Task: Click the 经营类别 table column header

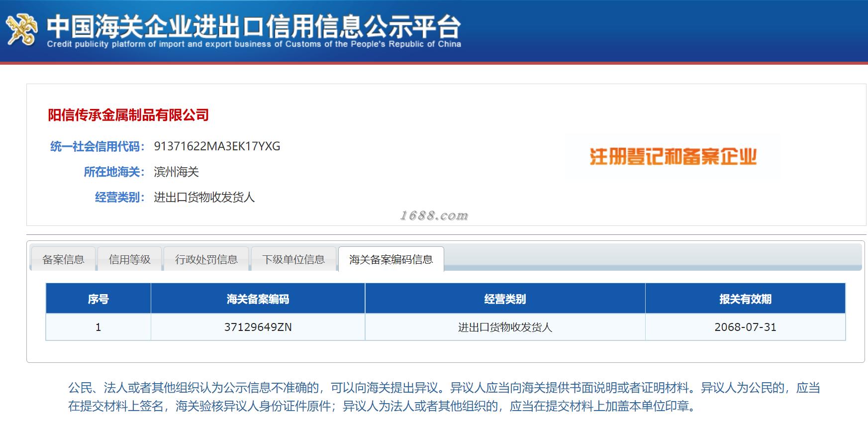Action: 505,299
